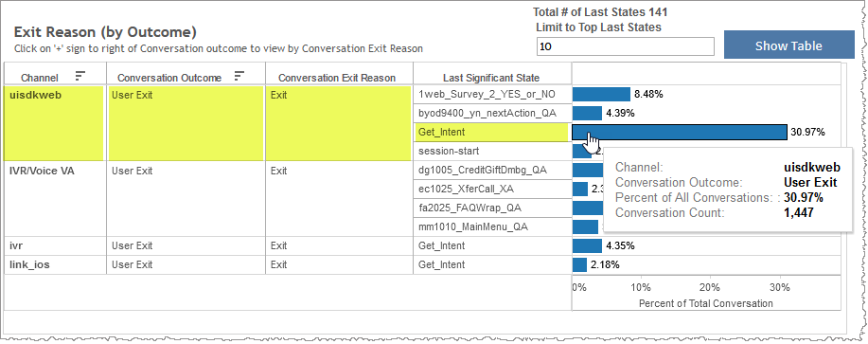Click the 2.18% bar in link_ios row

click(x=579, y=264)
